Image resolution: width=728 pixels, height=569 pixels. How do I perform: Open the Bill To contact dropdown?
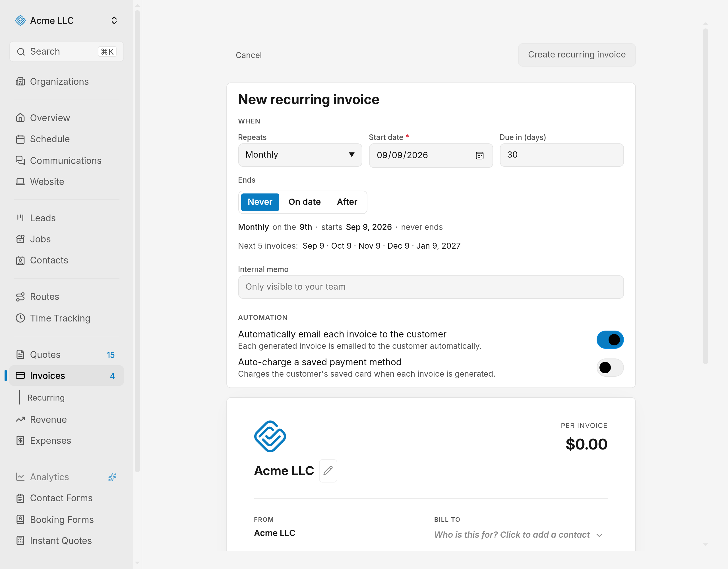point(518,535)
